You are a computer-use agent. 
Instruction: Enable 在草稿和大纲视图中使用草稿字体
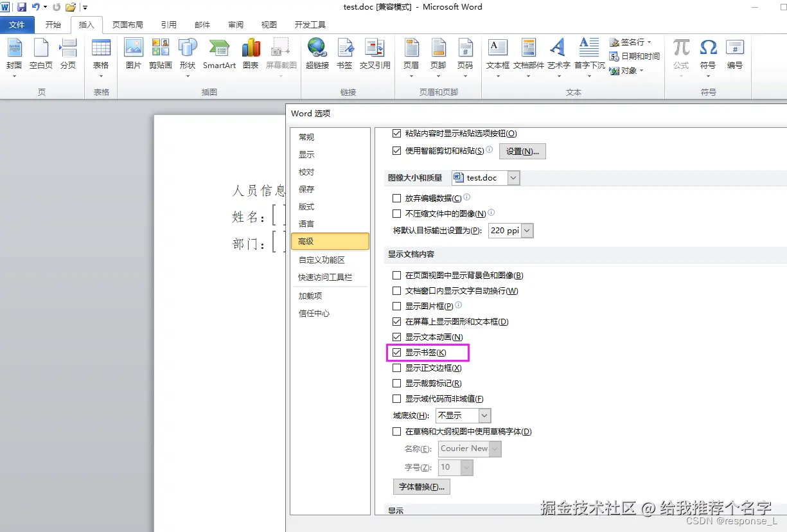pyautogui.click(x=396, y=432)
